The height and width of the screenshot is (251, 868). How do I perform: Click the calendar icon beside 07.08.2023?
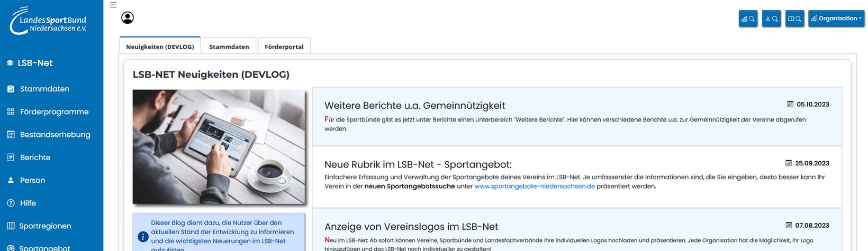pyautogui.click(x=789, y=226)
